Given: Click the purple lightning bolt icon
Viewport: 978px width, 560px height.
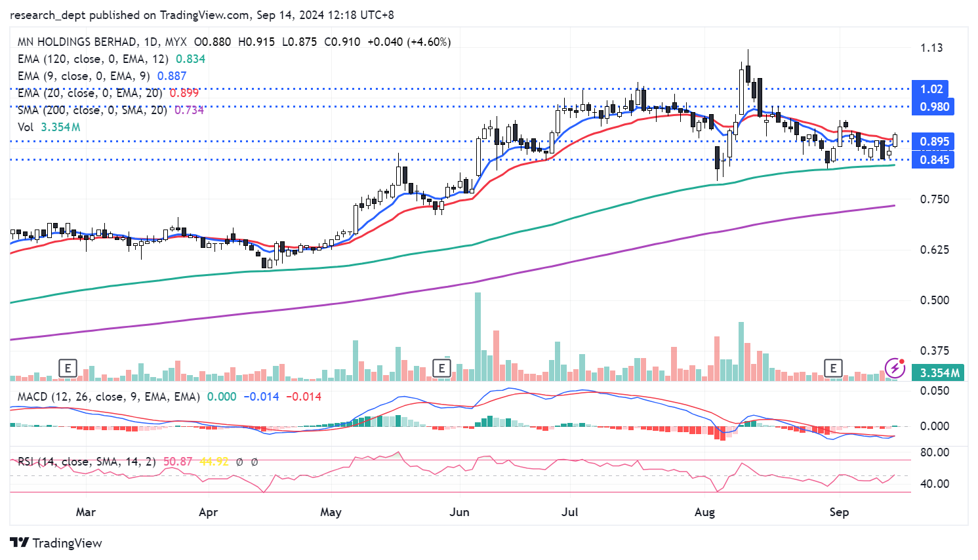Looking at the screenshot, I should point(895,369).
